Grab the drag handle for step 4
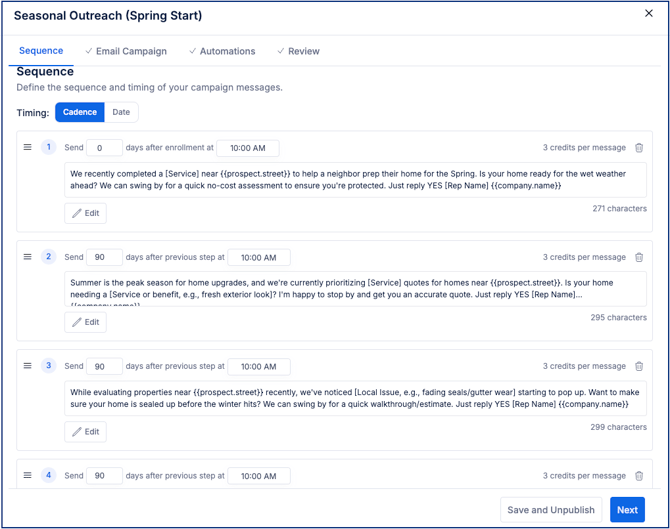The width and height of the screenshot is (670, 529). (x=27, y=475)
